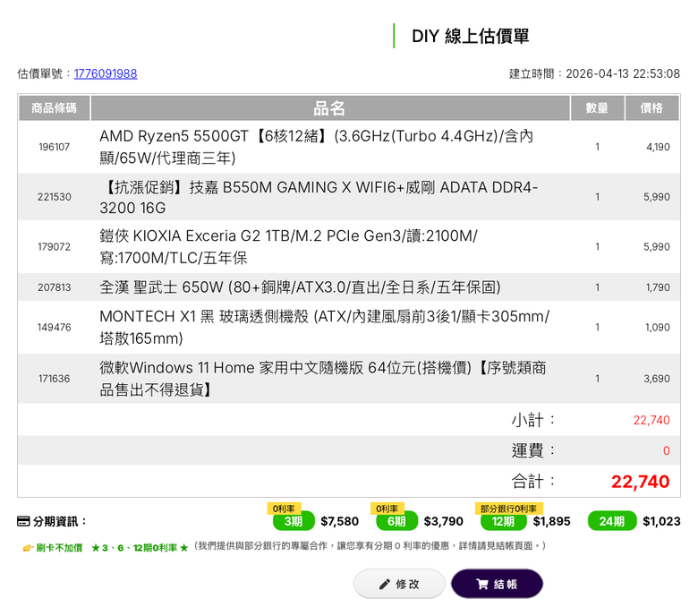Click product code 179072
This screenshot has width=698, height=616.
coord(55,247)
